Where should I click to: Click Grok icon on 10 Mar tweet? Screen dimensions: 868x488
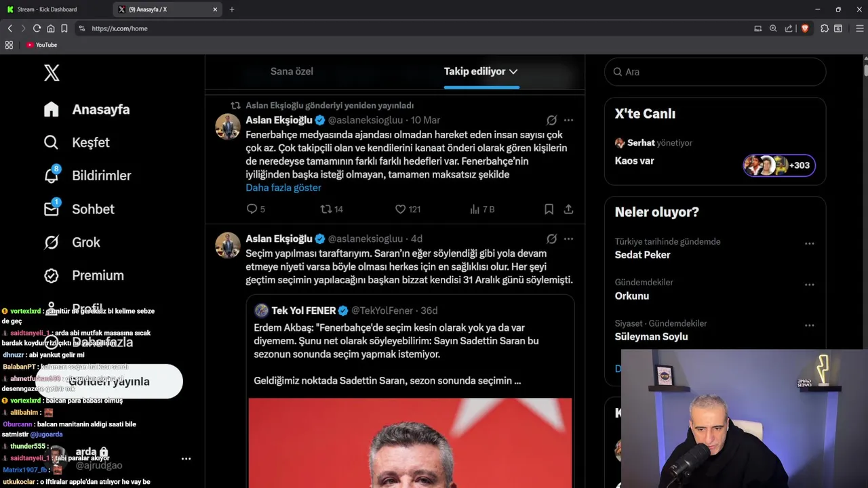551,120
